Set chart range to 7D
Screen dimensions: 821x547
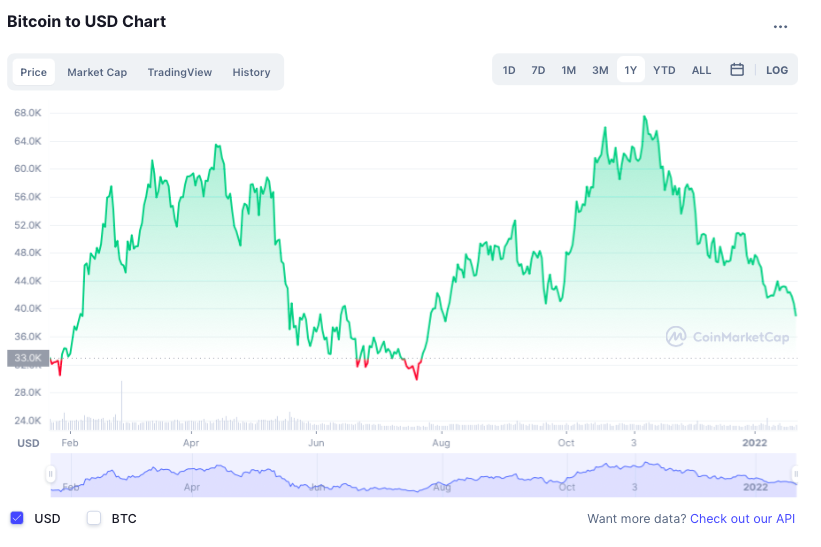click(538, 70)
